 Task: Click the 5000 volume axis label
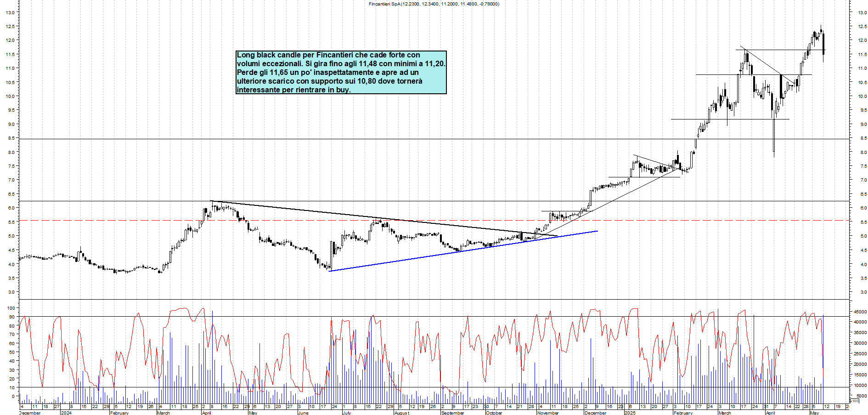[x=862, y=396]
